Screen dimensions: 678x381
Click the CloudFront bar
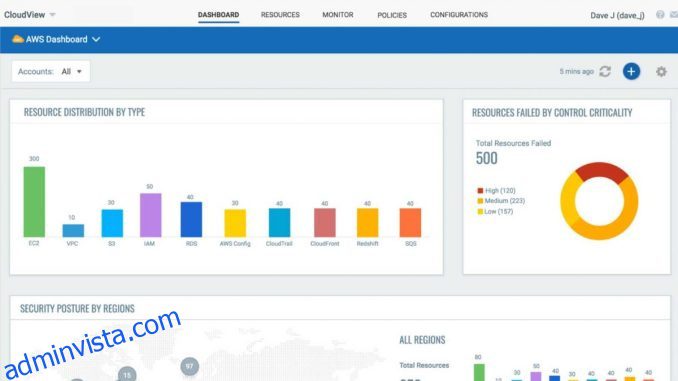(325, 223)
